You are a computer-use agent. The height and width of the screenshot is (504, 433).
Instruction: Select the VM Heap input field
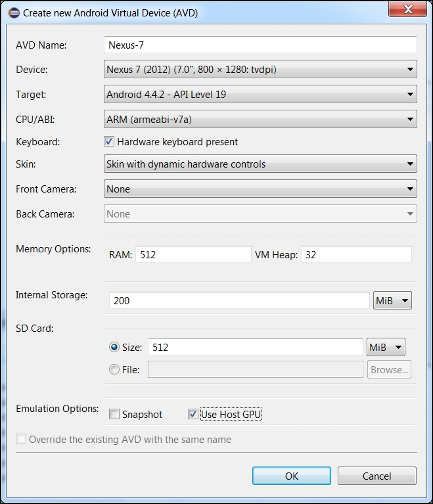pyautogui.click(x=356, y=254)
